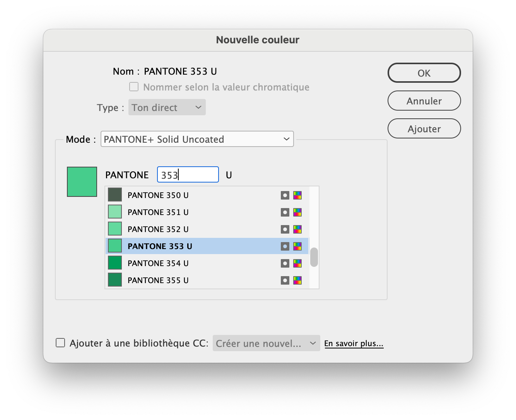Click the CMYK mode icon next to PANTONE 353 U
Screen dimensions: 516x420
pyautogui.click(x=297, y=246)
